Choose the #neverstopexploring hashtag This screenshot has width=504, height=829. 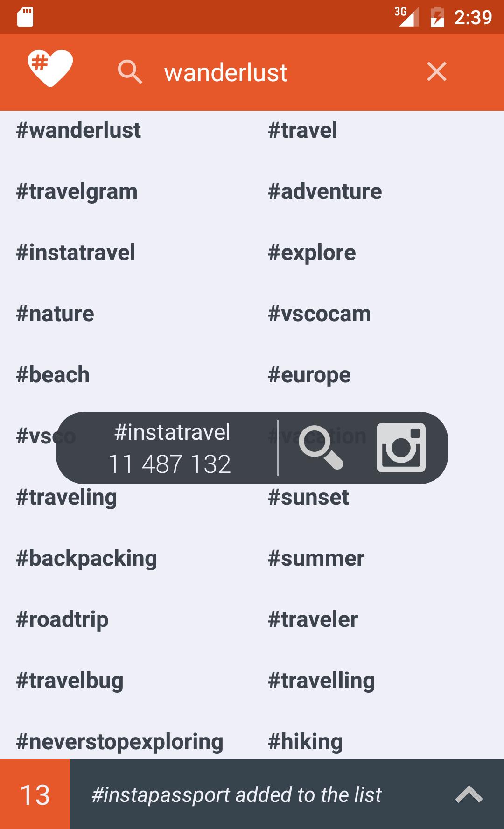pyautogui.click(x=119, y=741)
